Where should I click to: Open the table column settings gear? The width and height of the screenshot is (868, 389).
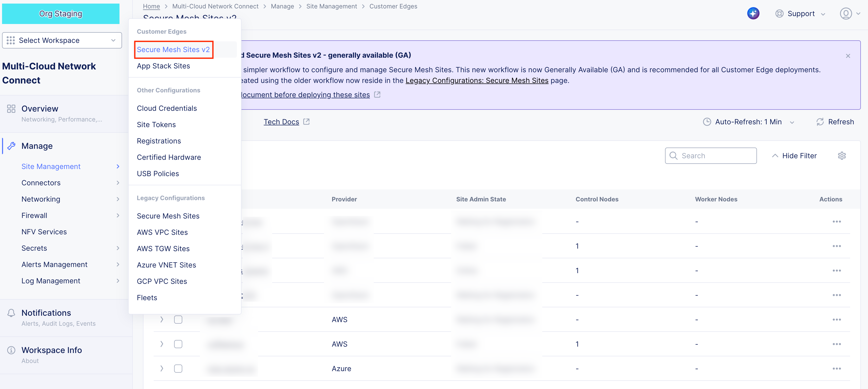[842, 156]
